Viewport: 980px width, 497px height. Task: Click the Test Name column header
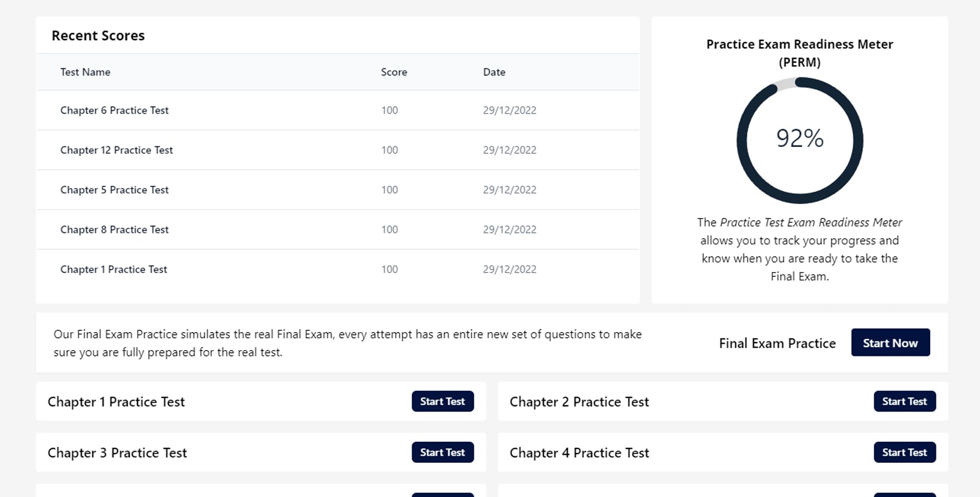click(85, 72)
